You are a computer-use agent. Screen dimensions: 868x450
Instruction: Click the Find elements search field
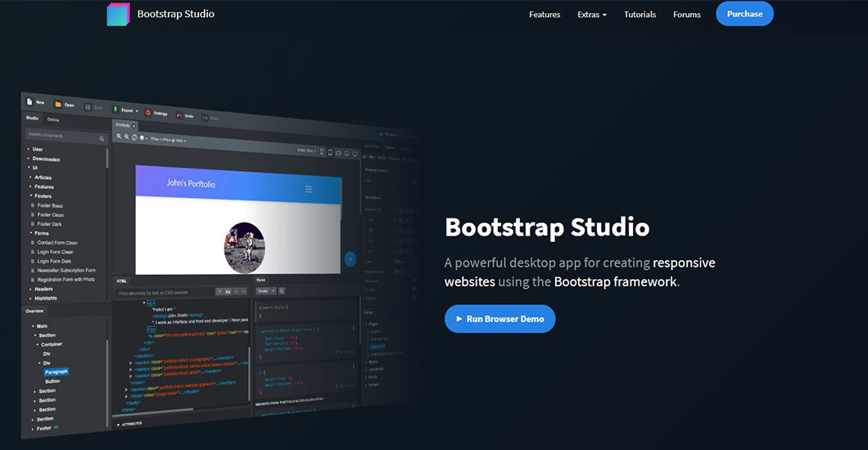(164, 292)
